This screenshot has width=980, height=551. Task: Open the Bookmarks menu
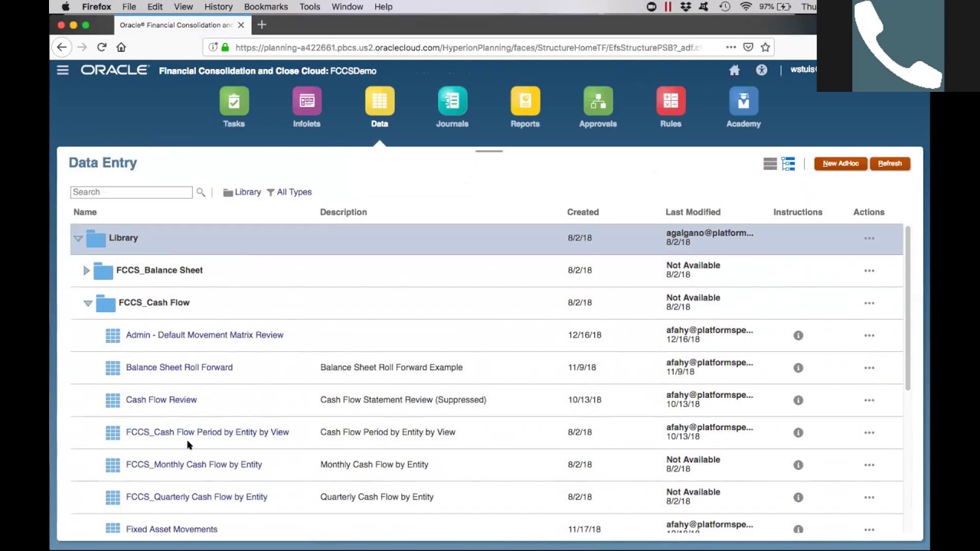click(266, 7)
